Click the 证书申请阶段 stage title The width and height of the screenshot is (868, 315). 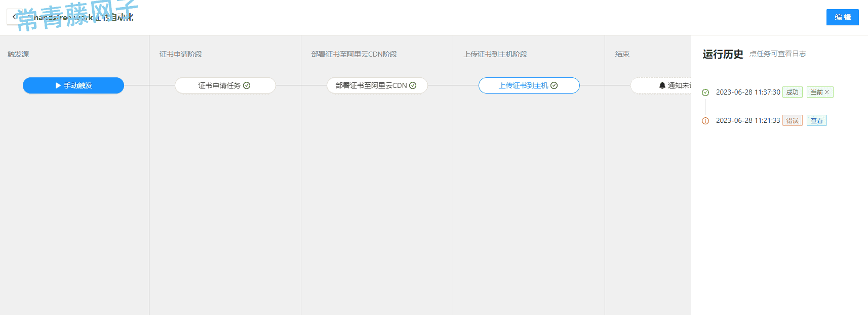pos(181,54)
